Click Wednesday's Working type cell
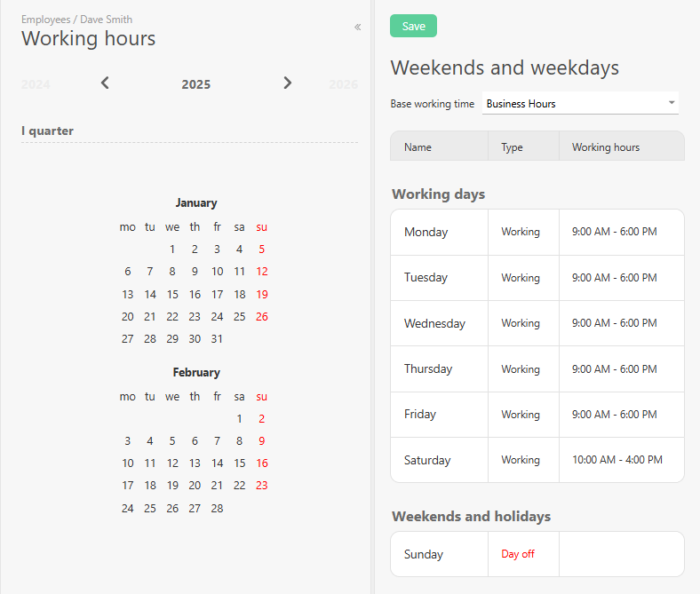The width and height of the screenshot is (700, 594). (520, 323)
